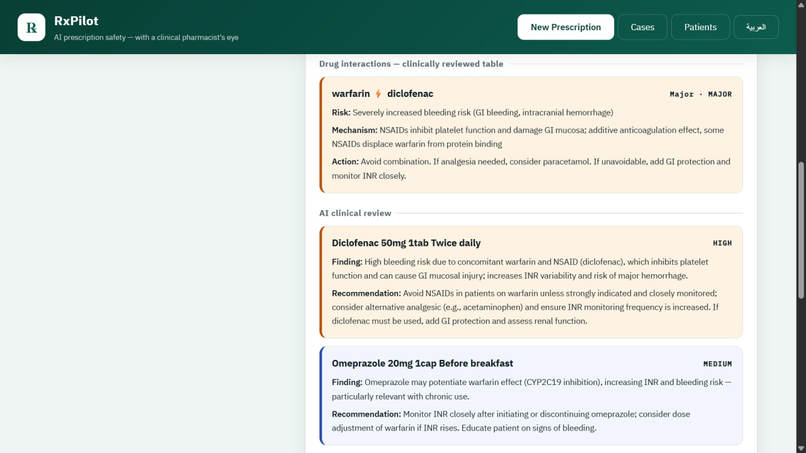Go to the Cases section
This screenshot has width=806, height=453.
(x=643, y=27)
